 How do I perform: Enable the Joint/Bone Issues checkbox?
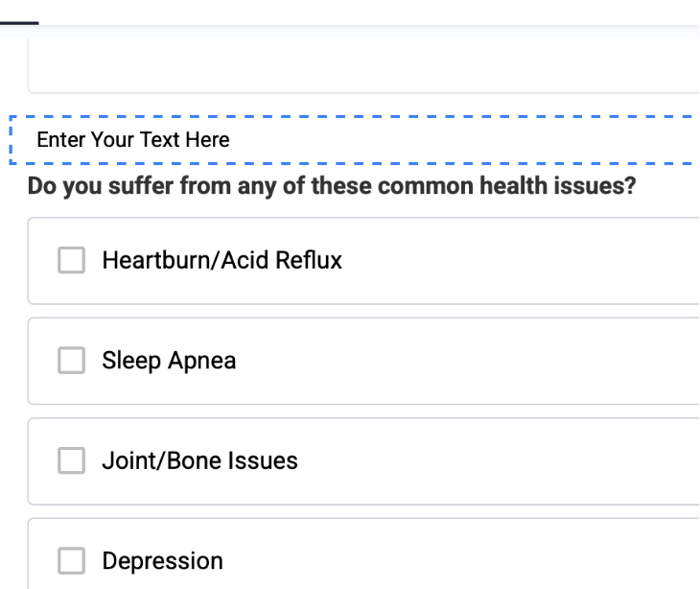[72, 461]
